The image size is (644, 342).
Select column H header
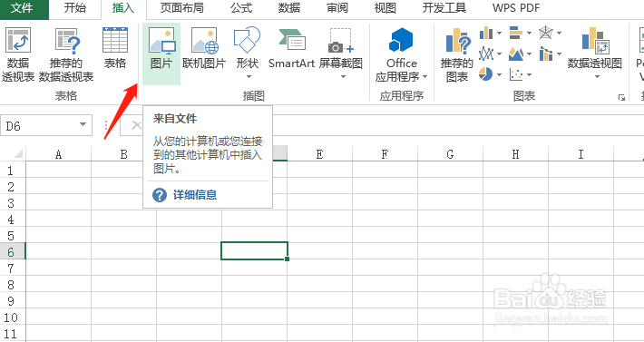click(515, 154)
